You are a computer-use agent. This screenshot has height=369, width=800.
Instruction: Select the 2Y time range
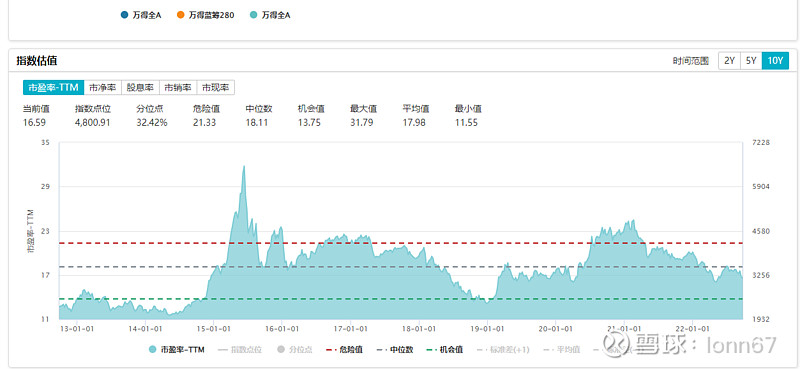point(730,60)
